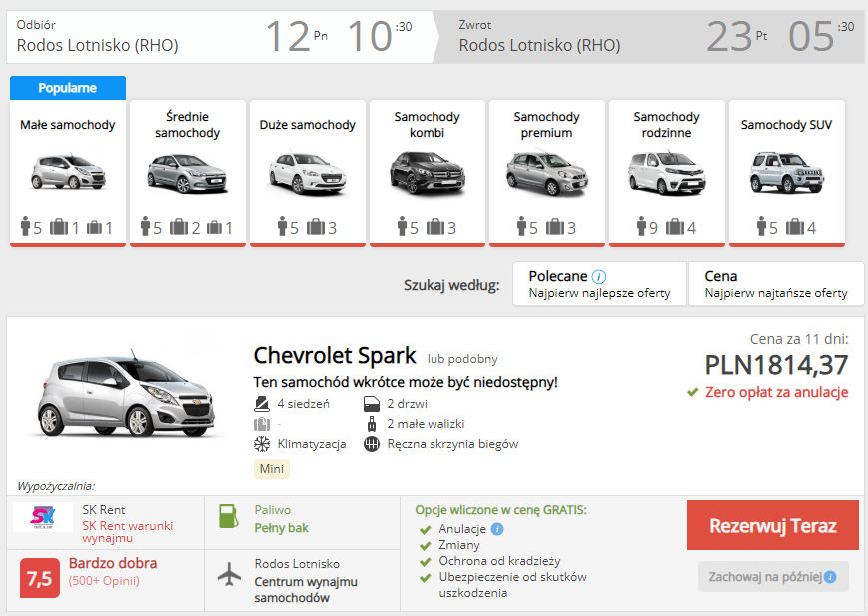This screenshot has height=616, width=868.
Task: Click the passenger icon on Samochody rodzinne
Action: coord(641,226)
